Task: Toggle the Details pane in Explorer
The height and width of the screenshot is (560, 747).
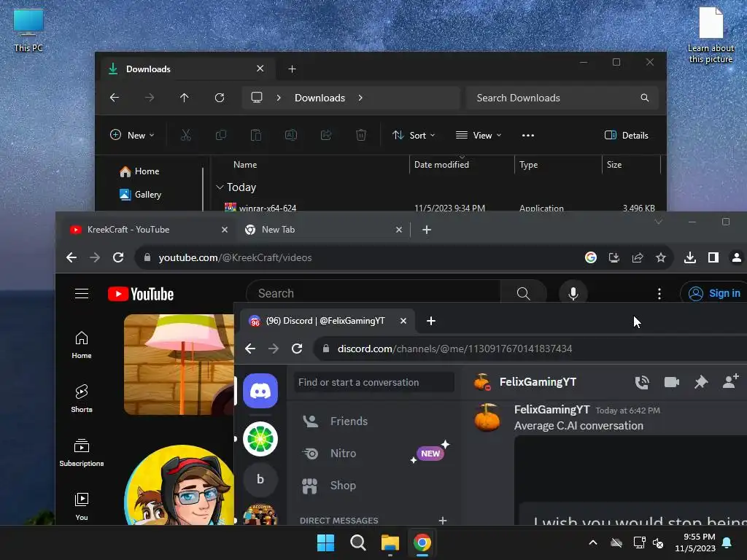Action: coord(627,135)
